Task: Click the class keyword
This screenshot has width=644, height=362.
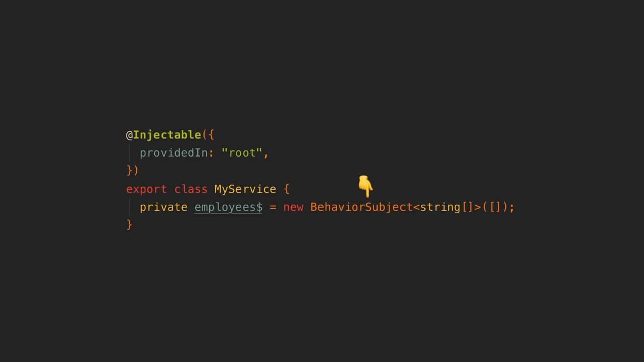Action: point(191,189)
